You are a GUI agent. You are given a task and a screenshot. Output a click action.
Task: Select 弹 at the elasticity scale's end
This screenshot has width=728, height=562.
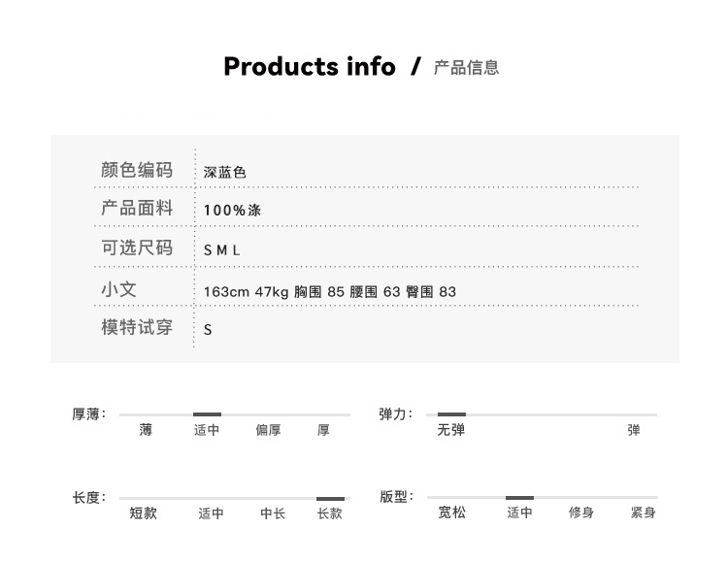click(x=634, y=430)
